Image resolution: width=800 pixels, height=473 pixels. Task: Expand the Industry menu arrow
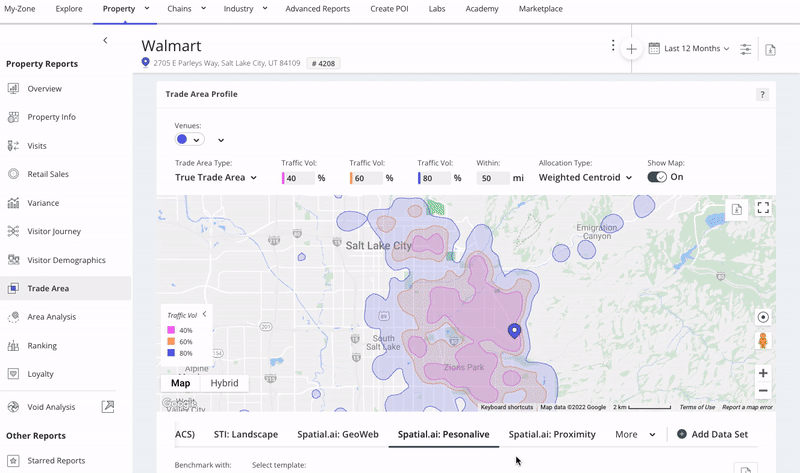point(265,8)
